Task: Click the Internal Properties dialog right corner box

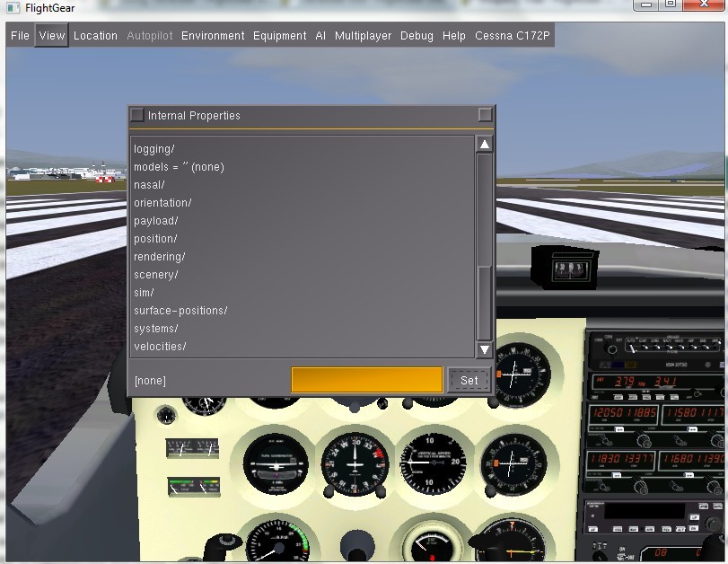Action: pyautogui.click(x=485, y=115)
